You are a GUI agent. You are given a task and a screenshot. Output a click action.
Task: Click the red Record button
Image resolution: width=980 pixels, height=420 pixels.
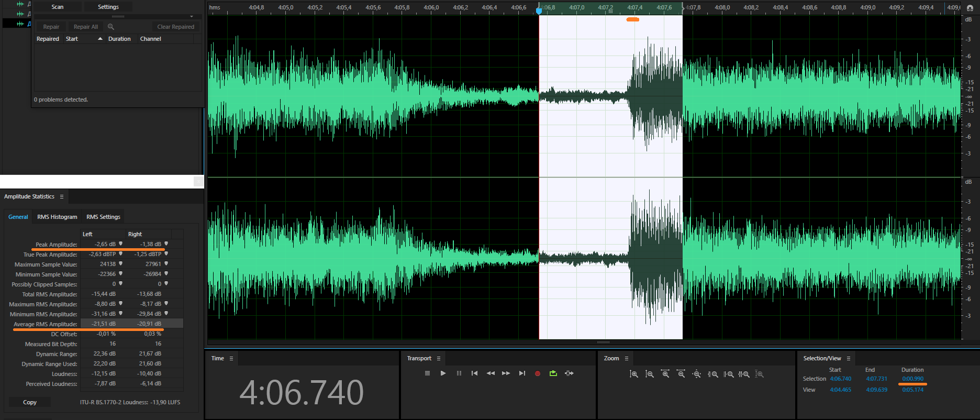click(537, 373)
